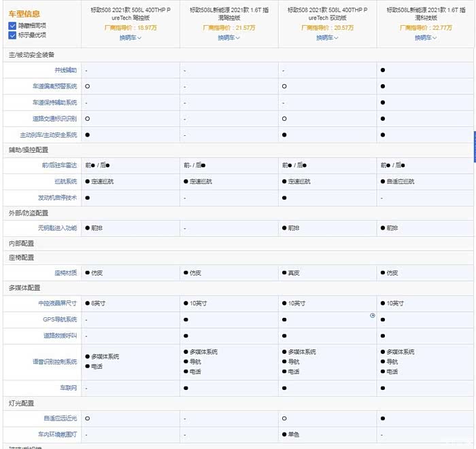Click the 辅助/操控配置 section header
This screenshot has width=476, height=449.
point(29,149)
